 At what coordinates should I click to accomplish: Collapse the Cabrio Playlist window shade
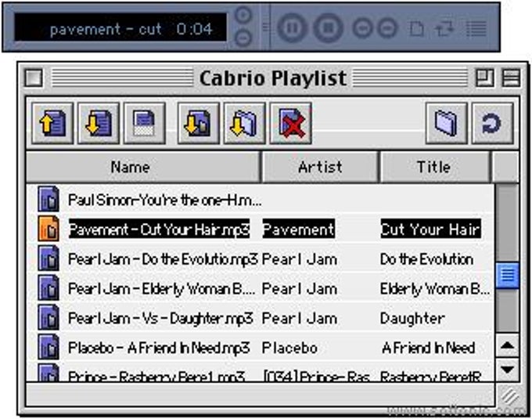click(511, 78)
